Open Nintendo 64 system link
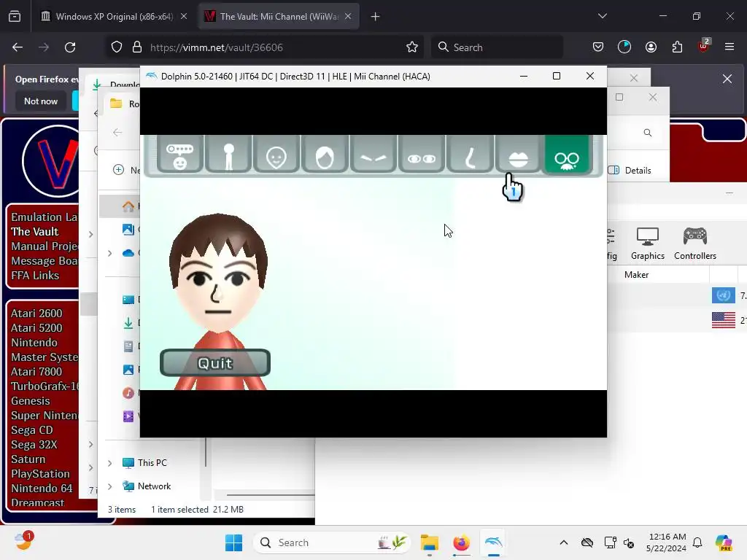The height and width of the screenshot is (560, 747). click(42, 489)
